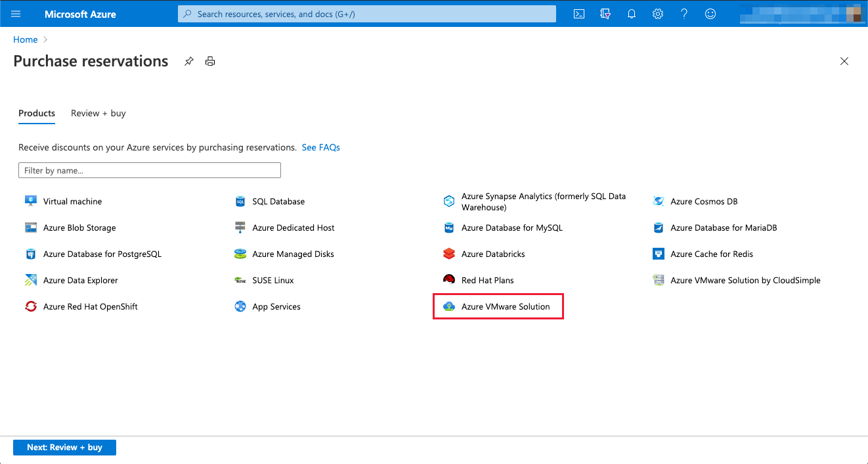Close the Purchase reservations blade
This screenshot has width=868, height=464.
844,61
